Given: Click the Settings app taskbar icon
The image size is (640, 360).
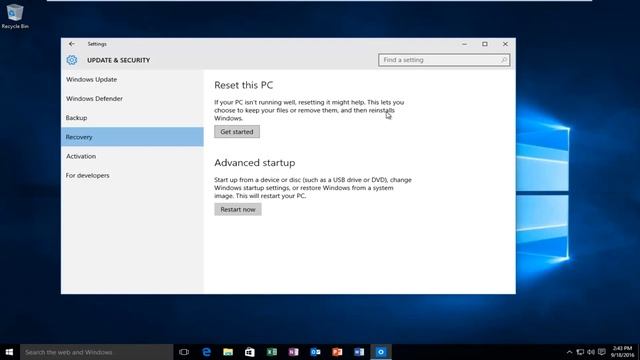Looking at the screenshot, I should click(x=381, y=352).
